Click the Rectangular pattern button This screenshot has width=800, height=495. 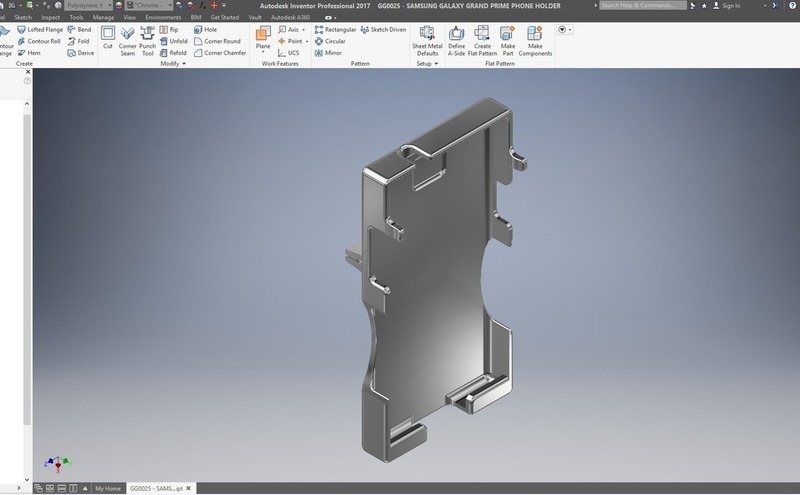334,30
